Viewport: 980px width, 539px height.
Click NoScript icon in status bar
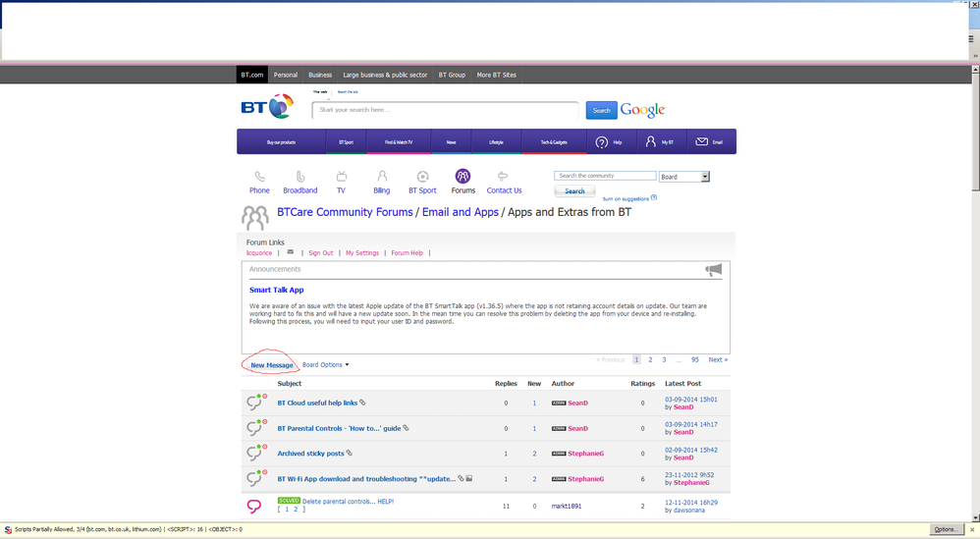(x=8, y=529)
